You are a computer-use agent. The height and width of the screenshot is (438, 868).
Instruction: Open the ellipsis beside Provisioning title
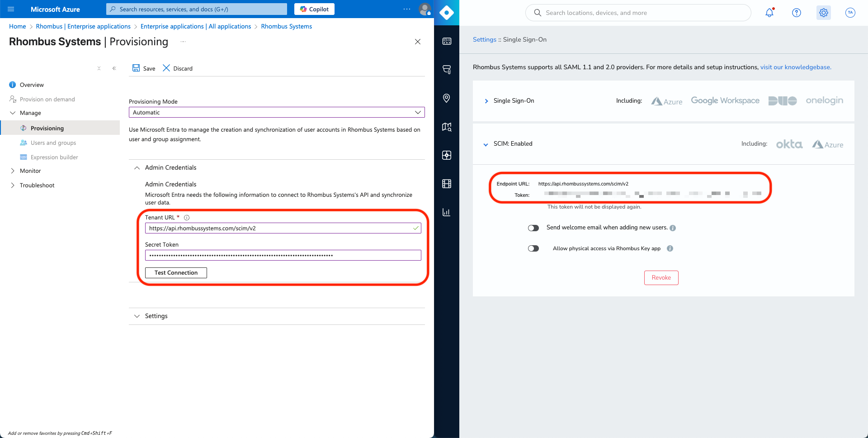[183, 42]
